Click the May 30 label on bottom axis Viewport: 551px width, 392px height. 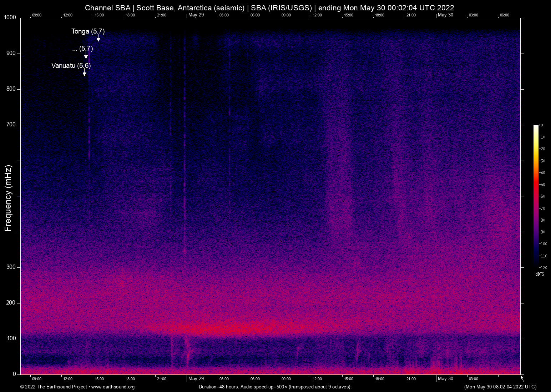[445, 379]
